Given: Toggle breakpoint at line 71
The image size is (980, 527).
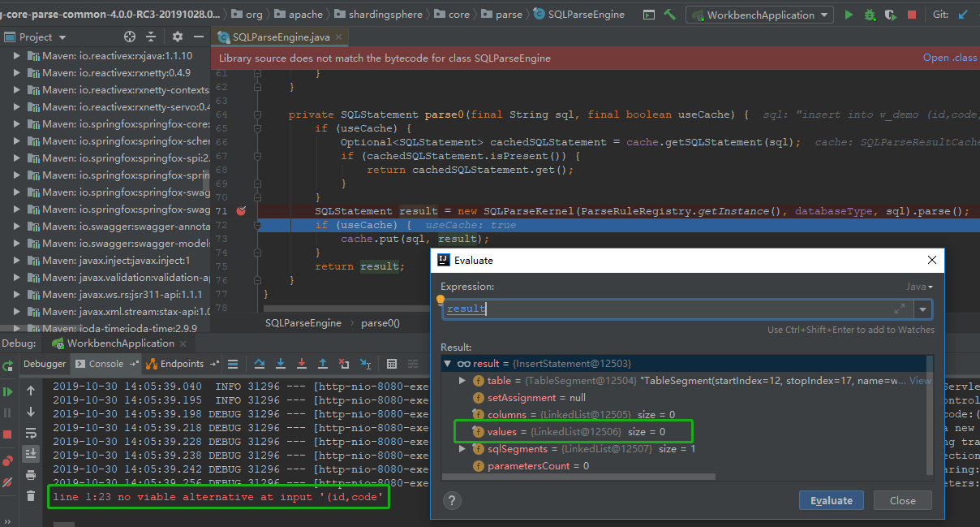Looking at the screenshot, I should pyautogui.click(x=241, y=211).
